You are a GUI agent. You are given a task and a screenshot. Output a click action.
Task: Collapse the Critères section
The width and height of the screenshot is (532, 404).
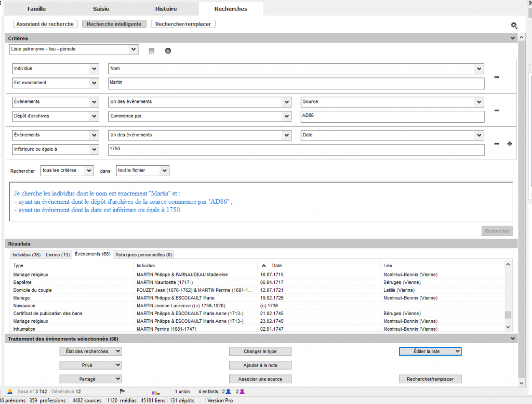tap(513, 38)
